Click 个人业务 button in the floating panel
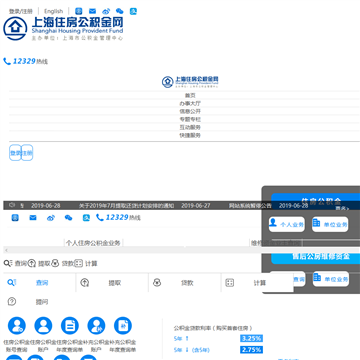The width and height of the screenshot is (360, 360). pos(287,224)
